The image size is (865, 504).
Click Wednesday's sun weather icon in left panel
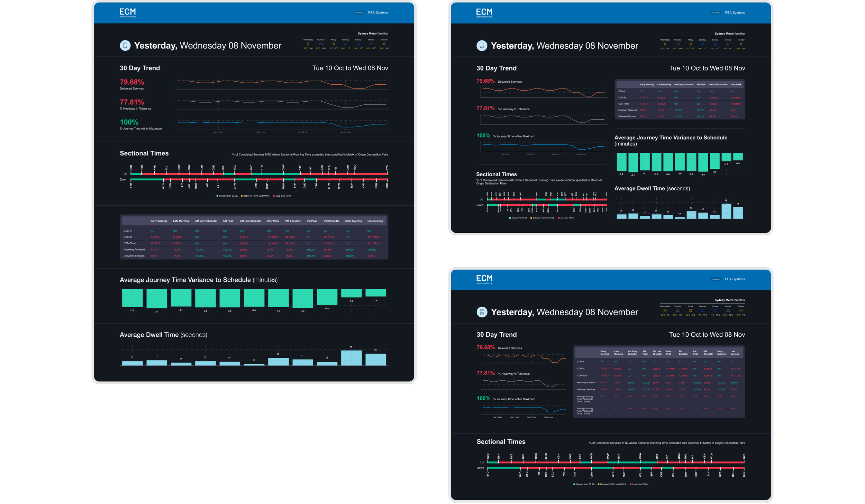(x=308, y=44)
